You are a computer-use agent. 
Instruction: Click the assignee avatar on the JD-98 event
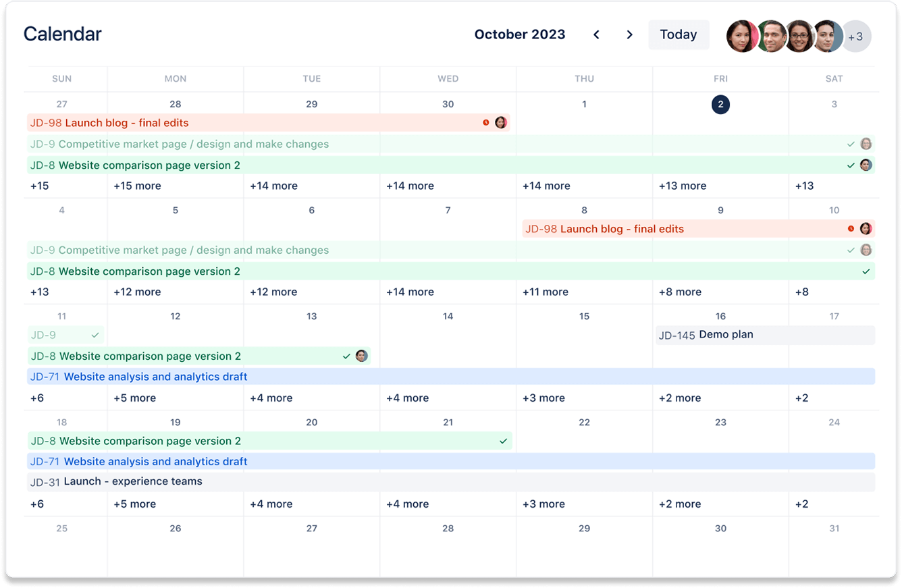pos(500,122)
